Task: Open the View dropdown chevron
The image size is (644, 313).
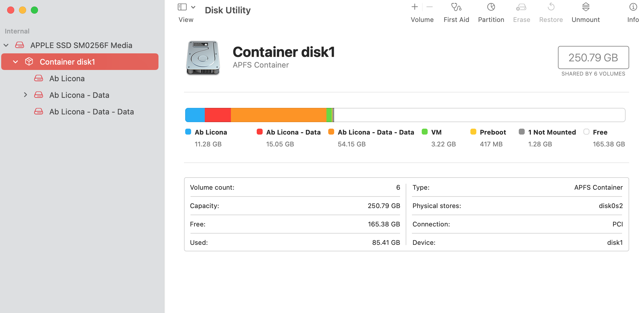Action: click(193, 7)
